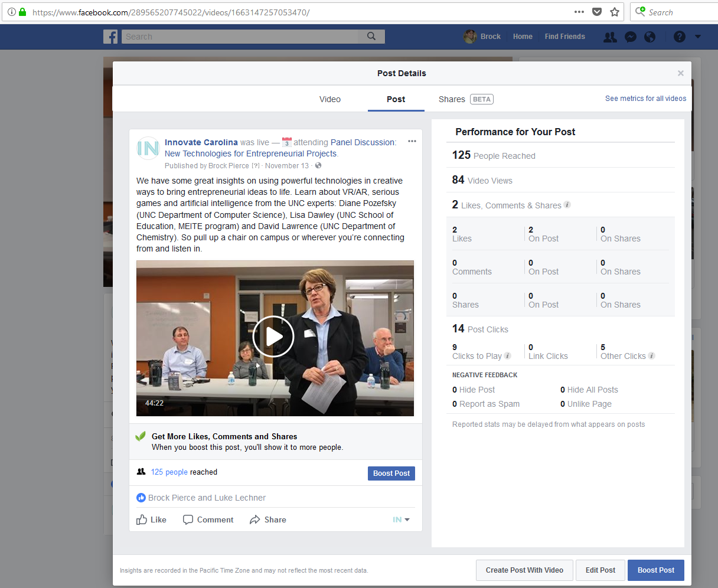Click the public audience globe icon
This screenshot has height=588, width=718.
[318, 166]
